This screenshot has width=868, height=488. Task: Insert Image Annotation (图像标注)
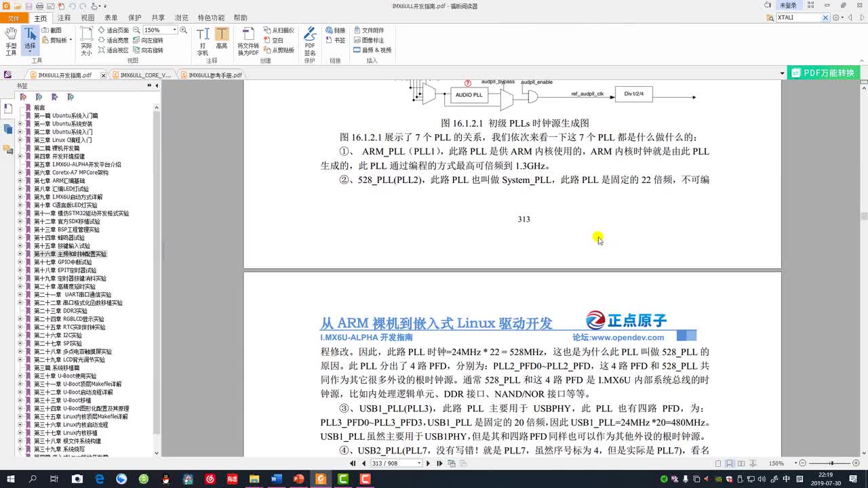[368, 40]
